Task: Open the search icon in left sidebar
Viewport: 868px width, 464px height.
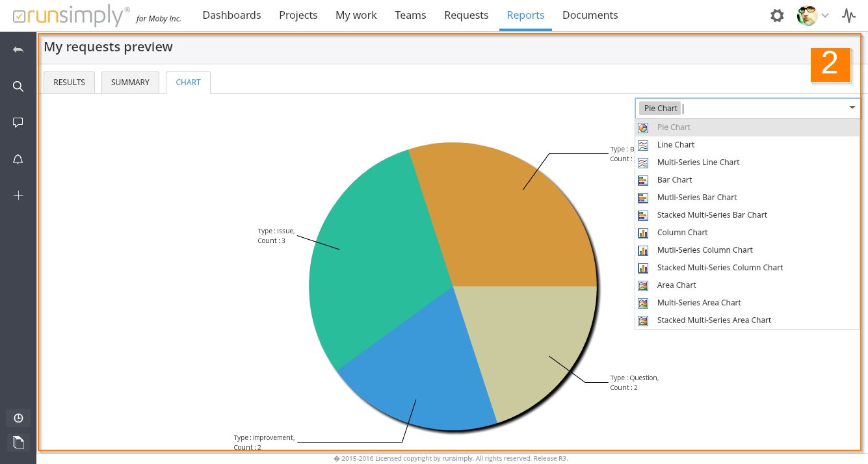Action: coord(18,86)
